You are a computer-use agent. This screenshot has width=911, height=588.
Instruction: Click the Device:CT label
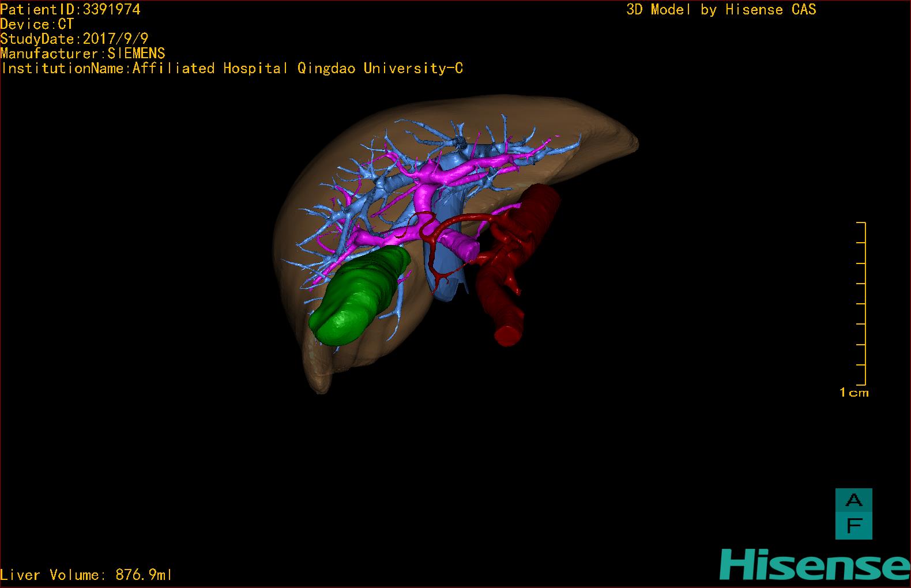coord(37,24)
